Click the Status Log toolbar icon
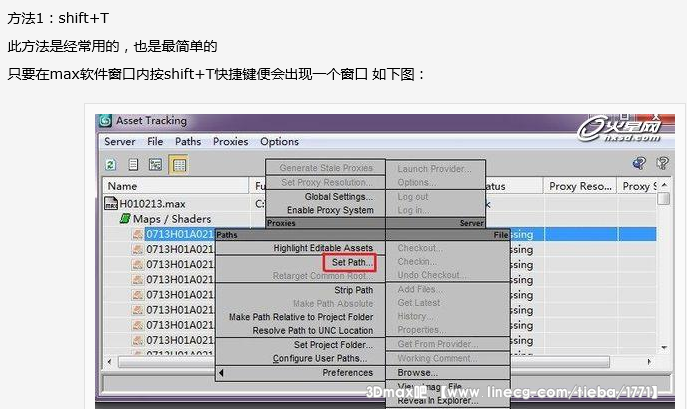The width and height of the screenshot is (687, 409). pos(133,165)
